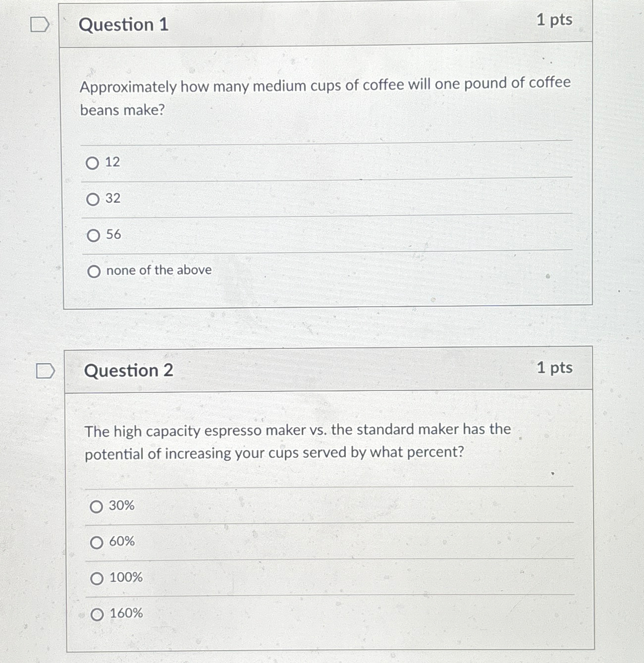The height and width of the screenshot is (663, 644).
Task: Click the flag icon beside Question 1
Action: 40,24
